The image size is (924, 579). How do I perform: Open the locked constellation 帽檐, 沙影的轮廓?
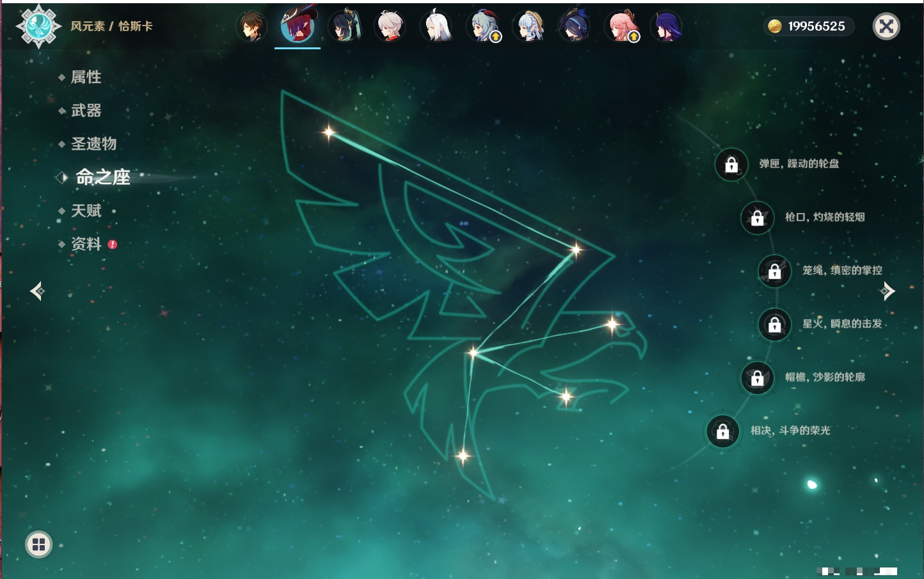pos(758,377)
